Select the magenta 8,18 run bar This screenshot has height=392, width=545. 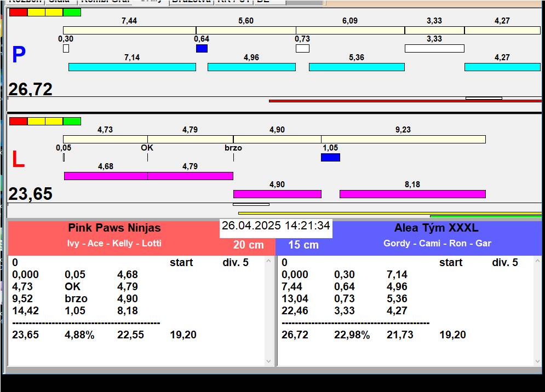pyautogui.click(x=412, y=194)
